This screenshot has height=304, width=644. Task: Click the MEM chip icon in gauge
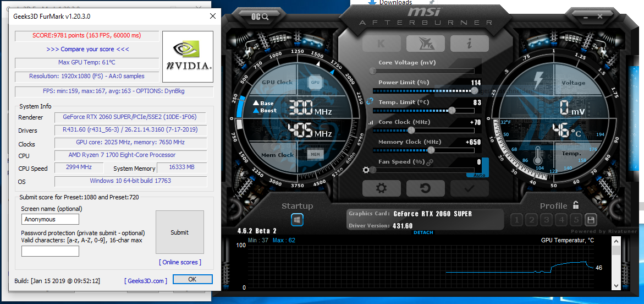pos(315,154)
